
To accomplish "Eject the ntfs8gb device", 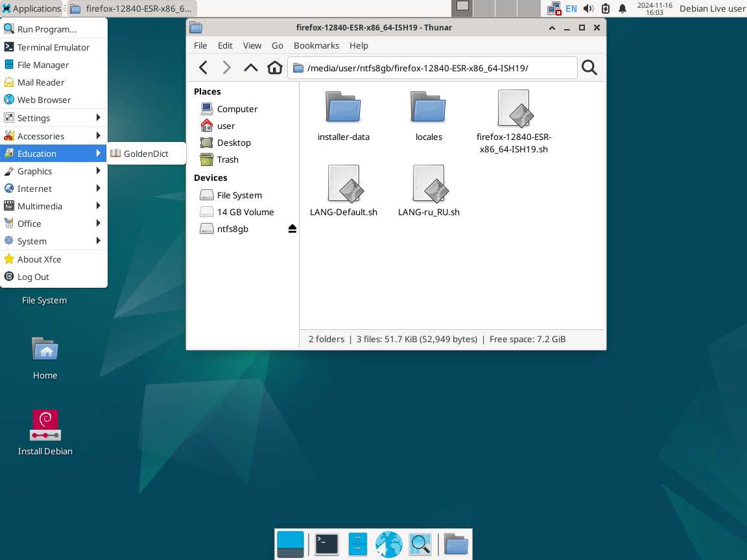I will 292,229.
